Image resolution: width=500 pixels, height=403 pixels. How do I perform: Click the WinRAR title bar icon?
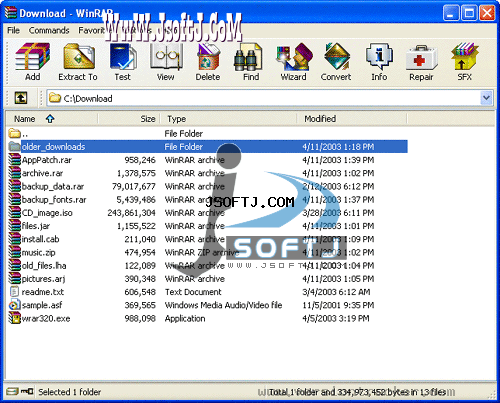[11, 13]
